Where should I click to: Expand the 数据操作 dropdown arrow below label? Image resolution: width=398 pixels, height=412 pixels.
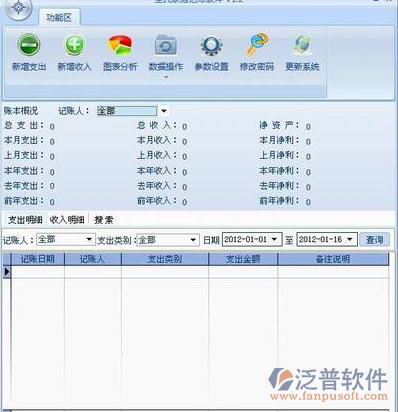[166, 77]
